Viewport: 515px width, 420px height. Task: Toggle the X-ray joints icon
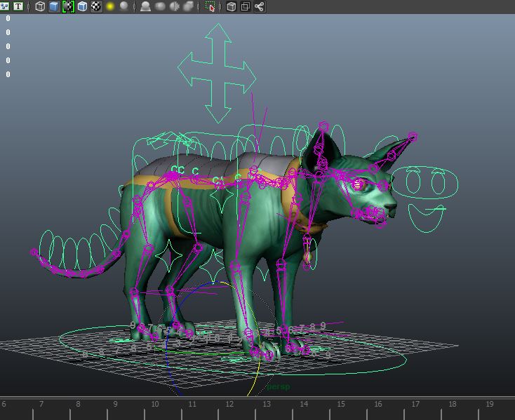[260, 6]
